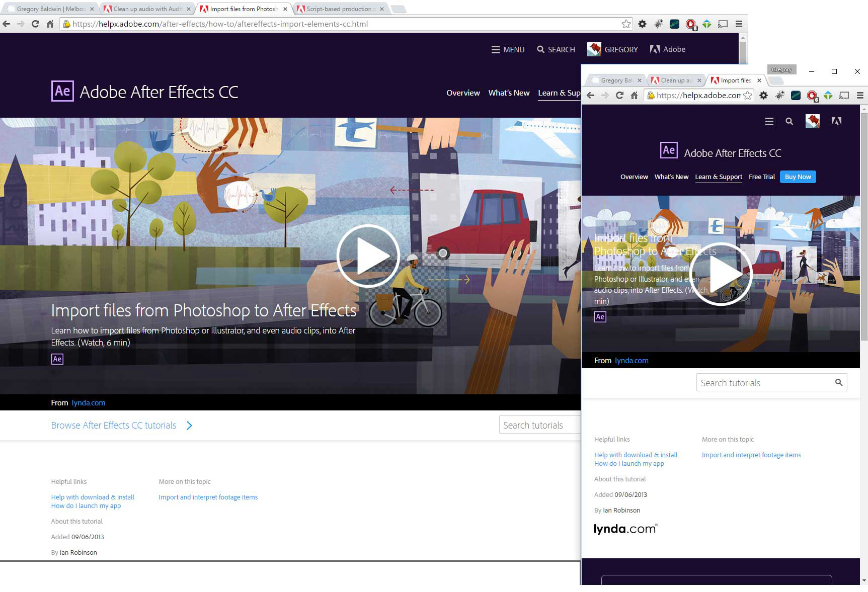The image size is (868, 592).
Task: Open Chrome menu in the large window
Action: pyautogui.click(x=739, y=24)
